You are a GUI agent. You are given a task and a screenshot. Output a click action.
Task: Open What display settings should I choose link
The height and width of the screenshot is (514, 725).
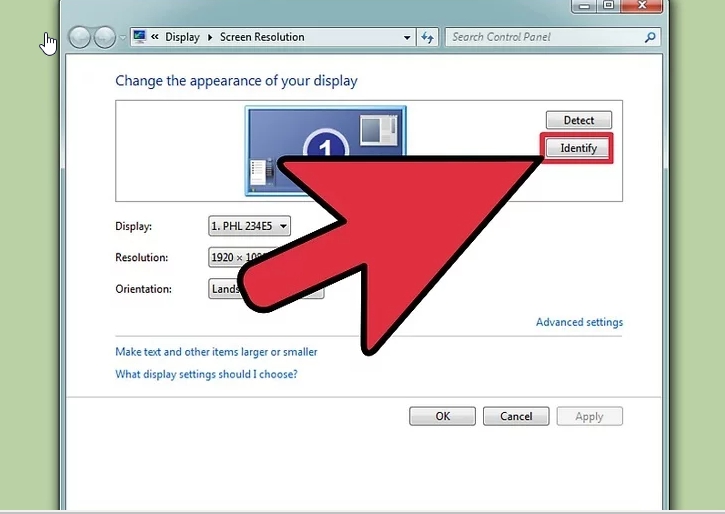pos(206,375)
